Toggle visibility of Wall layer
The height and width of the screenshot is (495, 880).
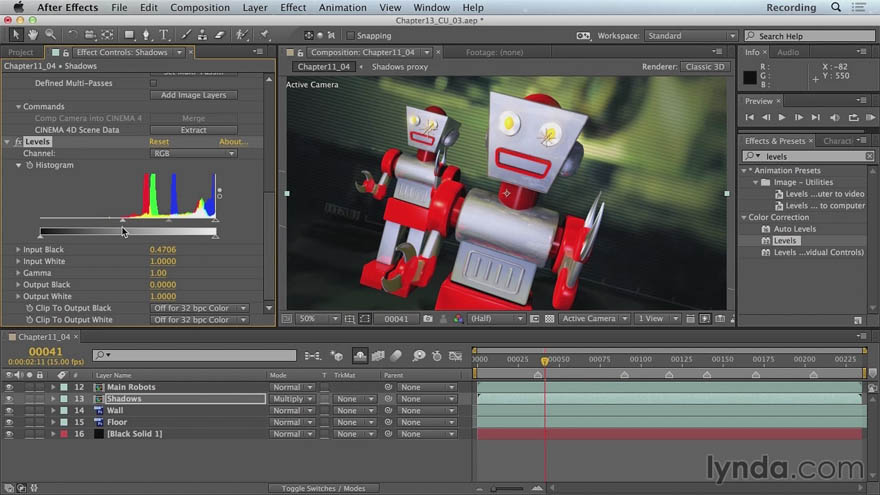tap(9, 411)
